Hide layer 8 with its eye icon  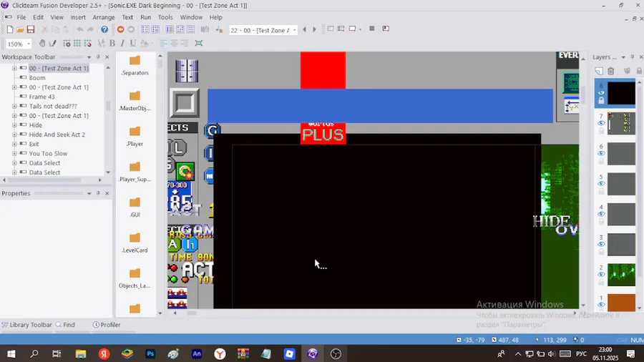[601, 93]
